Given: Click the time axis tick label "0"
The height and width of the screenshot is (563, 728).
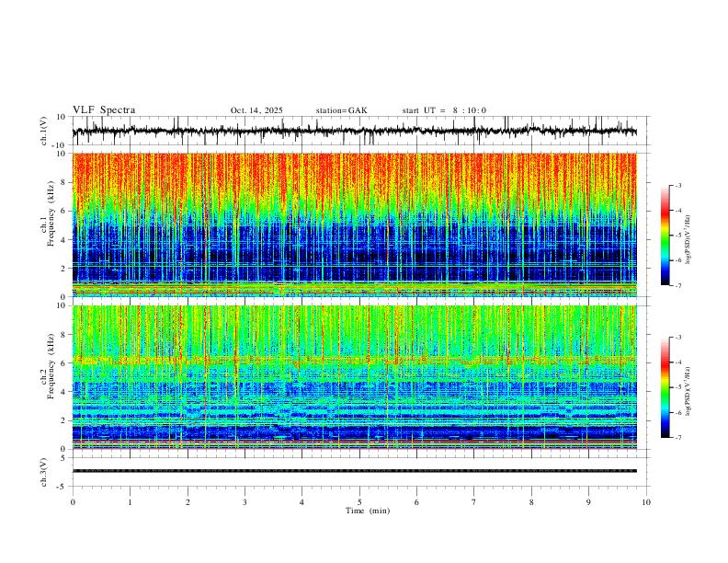Looking at the screenshot, I should [x=73, y=502].
